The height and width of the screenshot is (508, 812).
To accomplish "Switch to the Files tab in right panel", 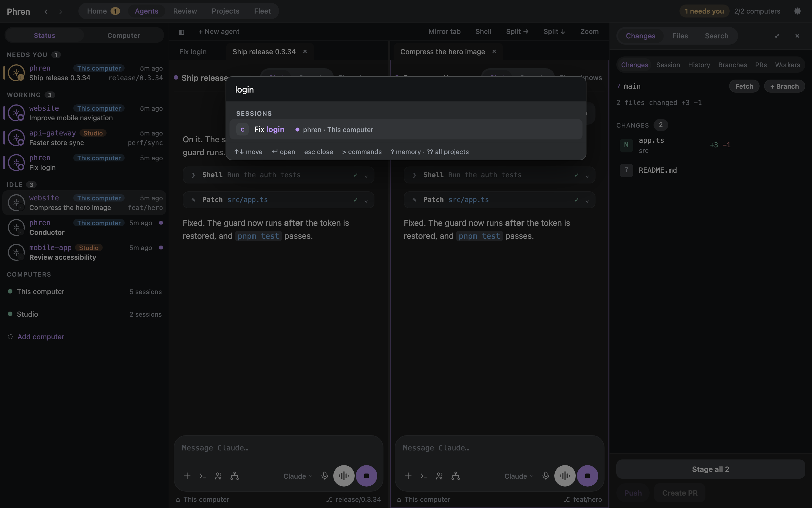I will (680, 36).
